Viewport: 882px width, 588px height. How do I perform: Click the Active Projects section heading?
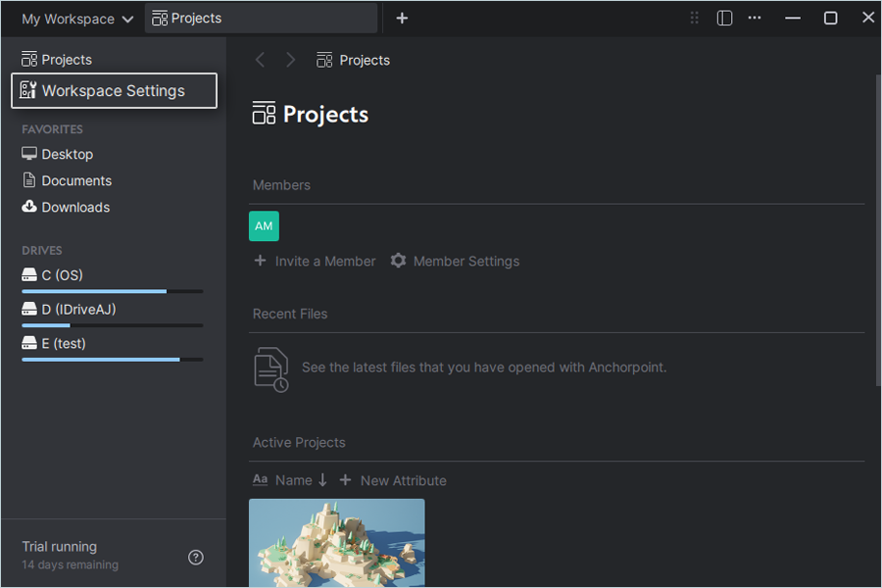[x=299, y=443]
